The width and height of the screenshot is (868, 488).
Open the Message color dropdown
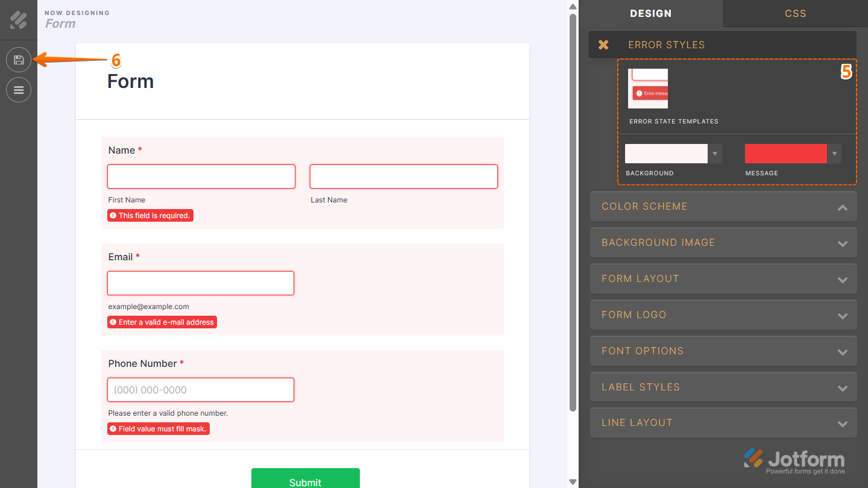coord(835,153)
